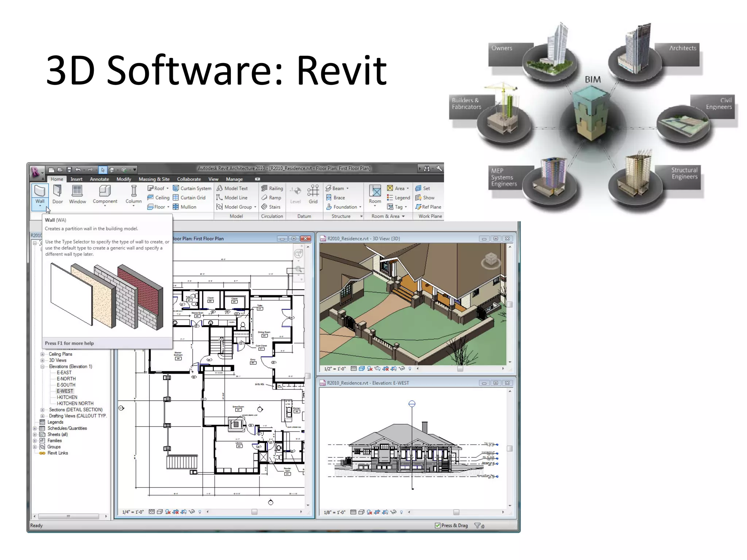This screenshot has width=747, height=560.
Task: Select the Ramp tool
Action: point(271,198)
